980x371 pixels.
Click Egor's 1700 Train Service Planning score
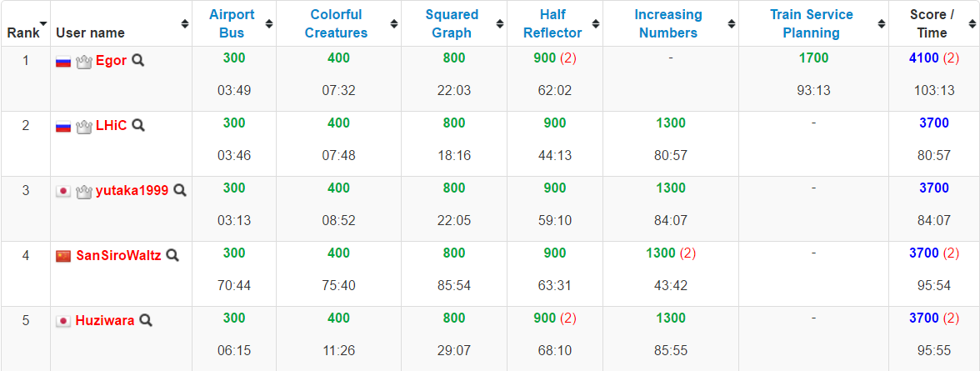(x=813, y=58)
